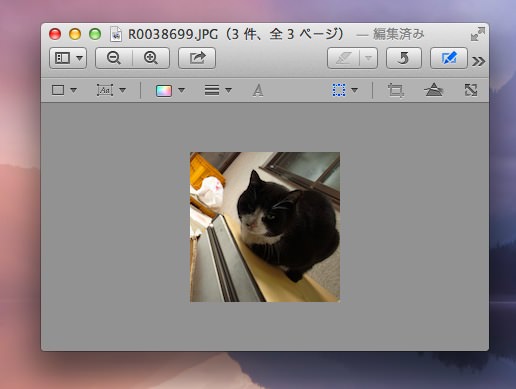Click the crop tool icon
Viewport: 516px width, 389px height.
click(x=396, y=90)
